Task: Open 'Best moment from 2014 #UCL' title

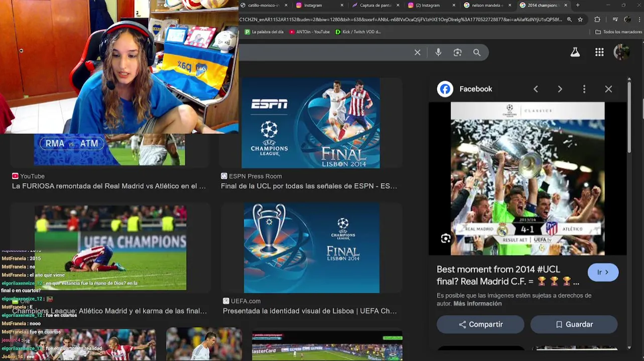Action: click(508, 275)
